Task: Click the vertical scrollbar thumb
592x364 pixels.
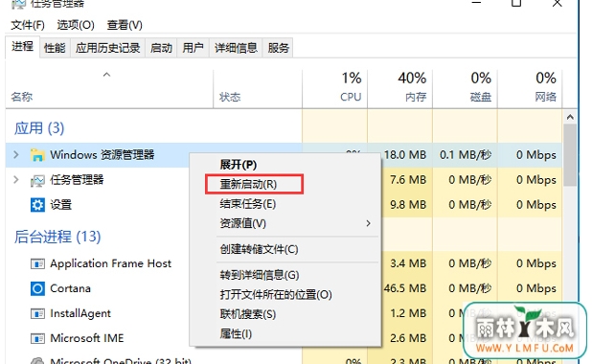Action: pyautogui.click(x=570, y=155)
